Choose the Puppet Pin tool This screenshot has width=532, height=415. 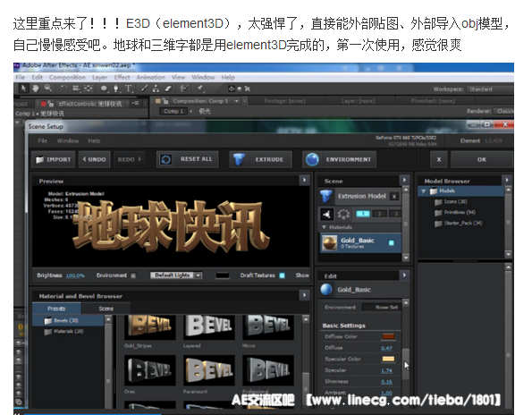[200, 89]
